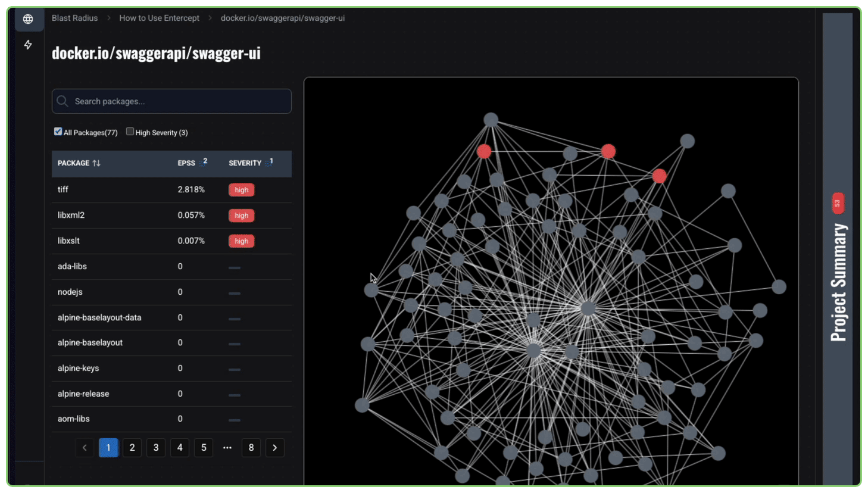Open page 2 of the package list

132,448
